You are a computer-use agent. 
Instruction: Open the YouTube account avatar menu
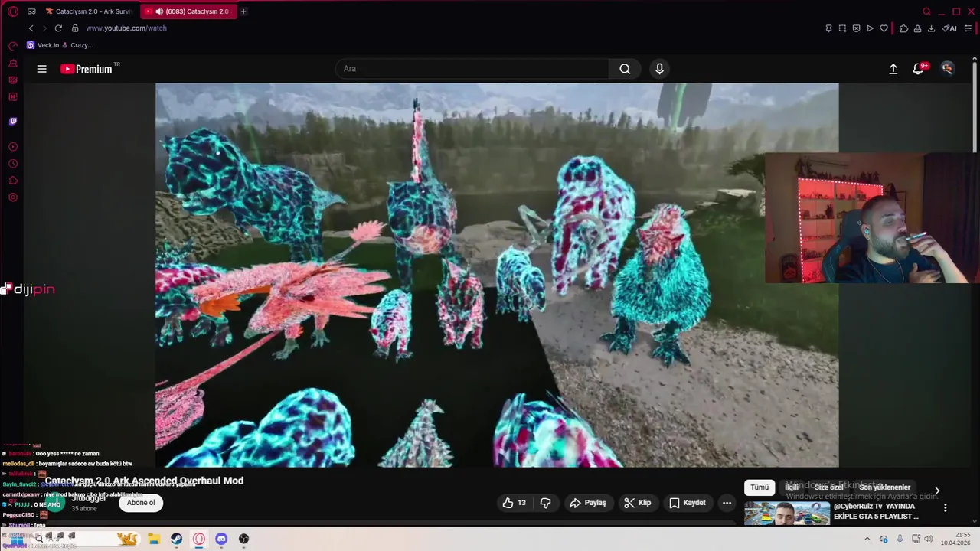click(x=948, y=69)
